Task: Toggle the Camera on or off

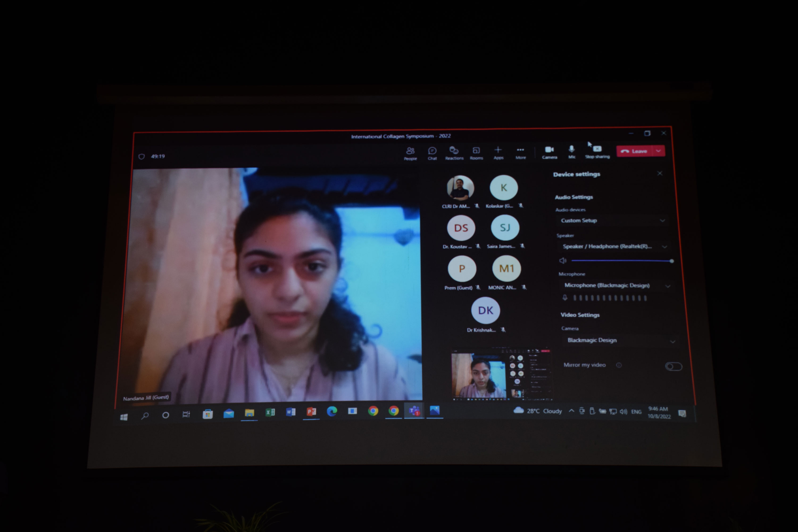Action: (549, 152)
